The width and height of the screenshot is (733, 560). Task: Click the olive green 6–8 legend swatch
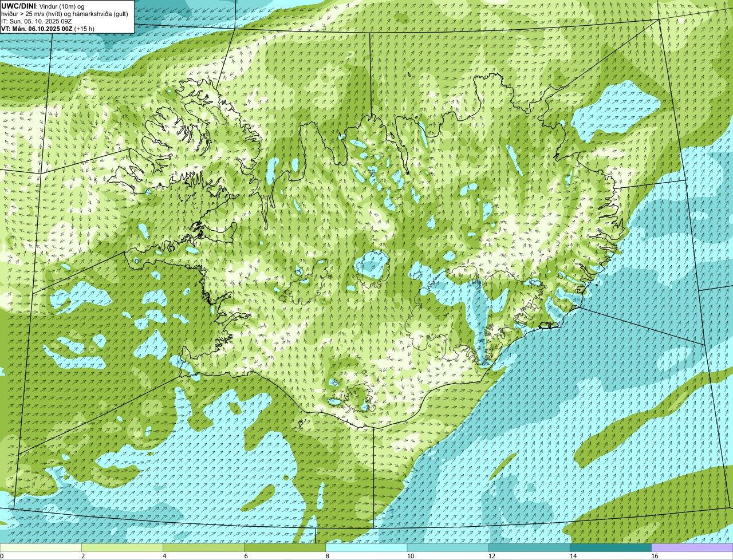click(285, 548)
